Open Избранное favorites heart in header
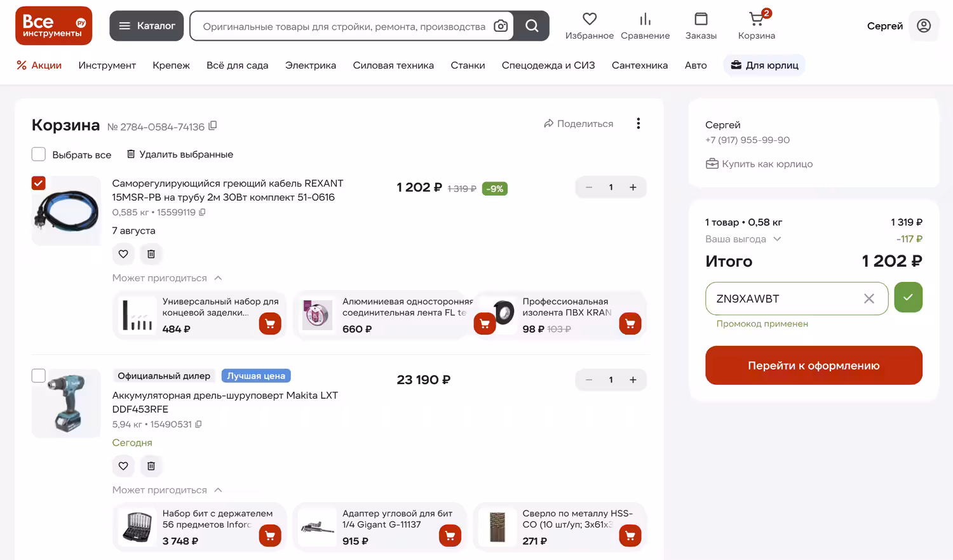 [x=590, y=26]
